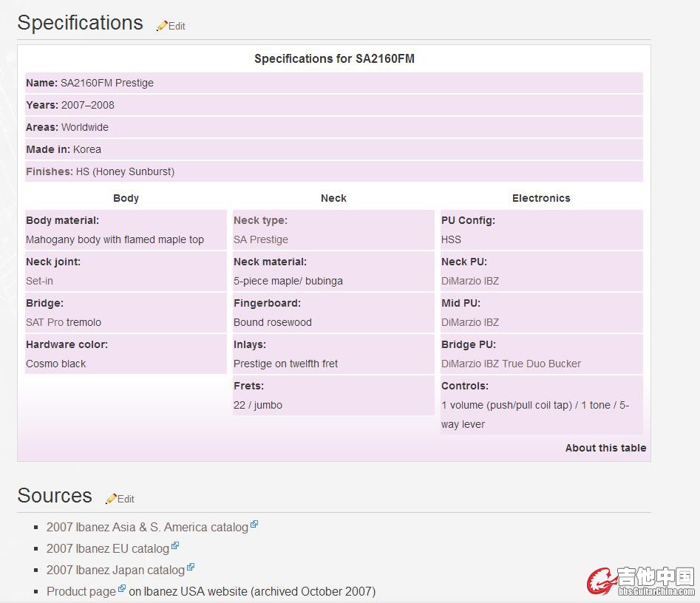Select the 'SA2160FM Prestige' name value
Viewport: 700px width, 603px height.
pos(107,83)
